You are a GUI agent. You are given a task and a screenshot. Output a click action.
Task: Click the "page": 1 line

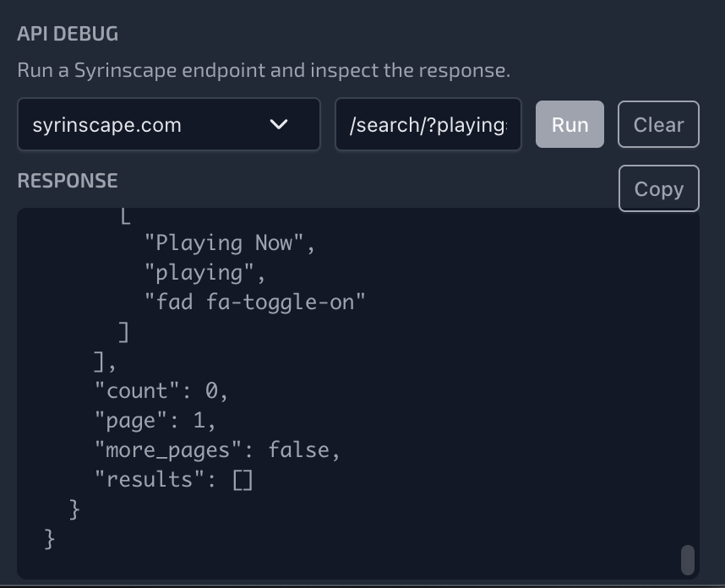(x=155, y=421)
